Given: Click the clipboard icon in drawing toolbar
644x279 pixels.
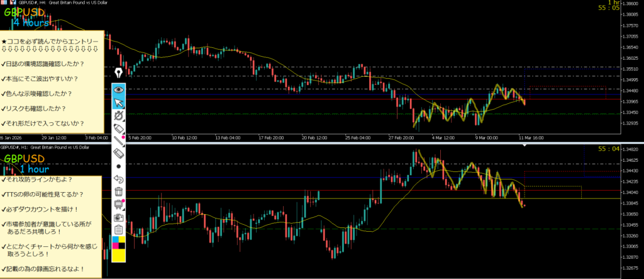Looking at the screenshot, I should (x=118, y=229).
